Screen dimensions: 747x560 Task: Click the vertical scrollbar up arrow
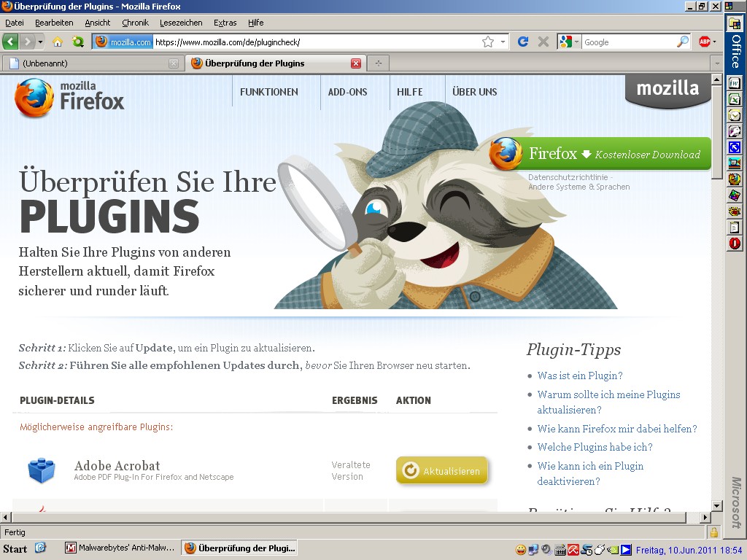[x=716, y=79]
